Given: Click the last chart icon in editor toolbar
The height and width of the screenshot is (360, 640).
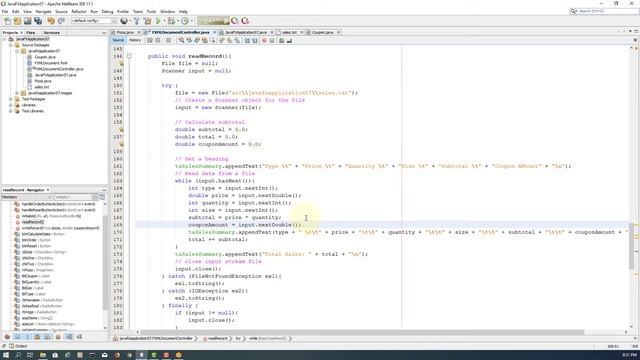Looking at the screenshot, I should (289, 40).
